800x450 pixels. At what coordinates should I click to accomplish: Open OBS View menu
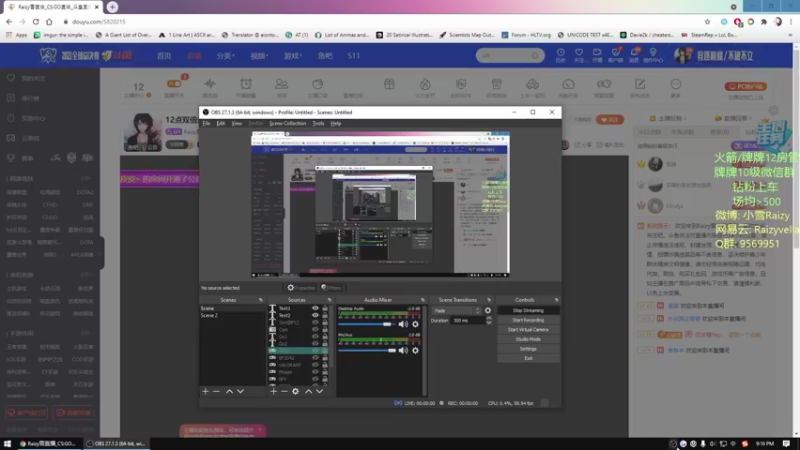point(237,123)
